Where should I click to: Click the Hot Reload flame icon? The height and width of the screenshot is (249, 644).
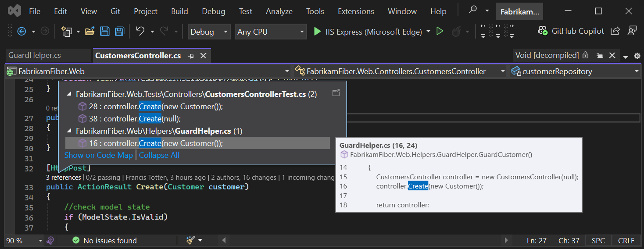coord(456,31)
